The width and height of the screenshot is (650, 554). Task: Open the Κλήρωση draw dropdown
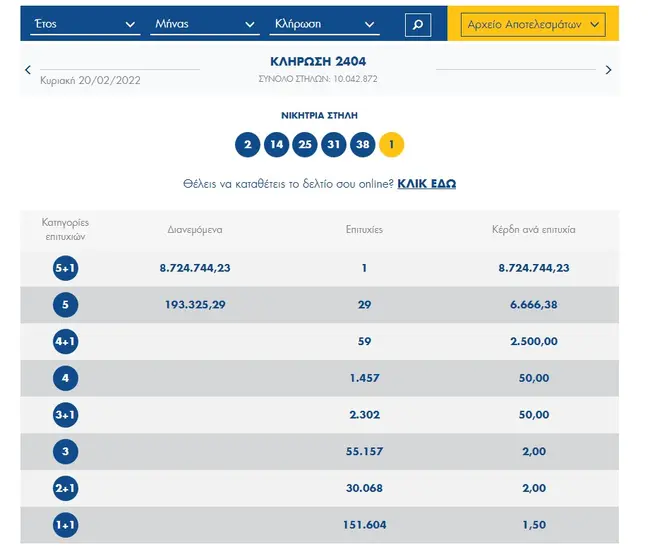pyautogui.click(x=326, y=24)
